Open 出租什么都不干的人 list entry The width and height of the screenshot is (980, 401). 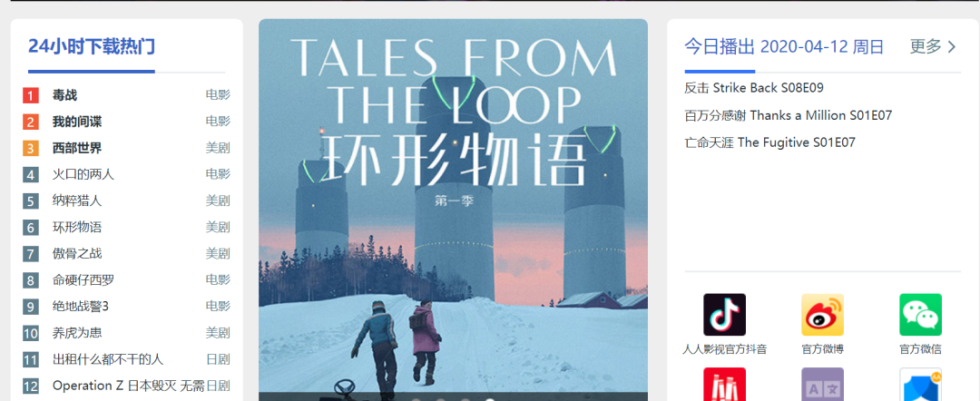click(x=107, y=359)
